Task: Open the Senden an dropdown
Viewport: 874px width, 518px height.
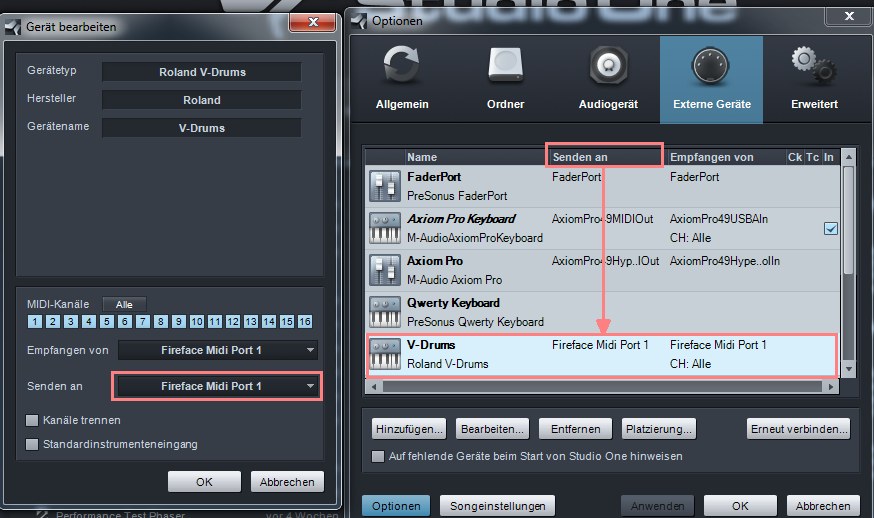Action: [218, 386]
